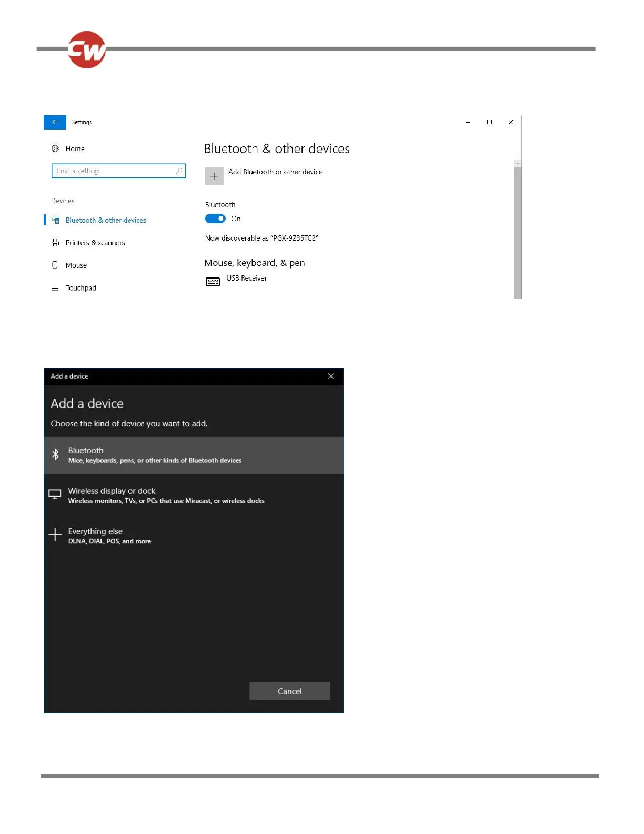Click Cancel in Add a device dialog
This screenshot has height=834, width=644.
(290, 691)
